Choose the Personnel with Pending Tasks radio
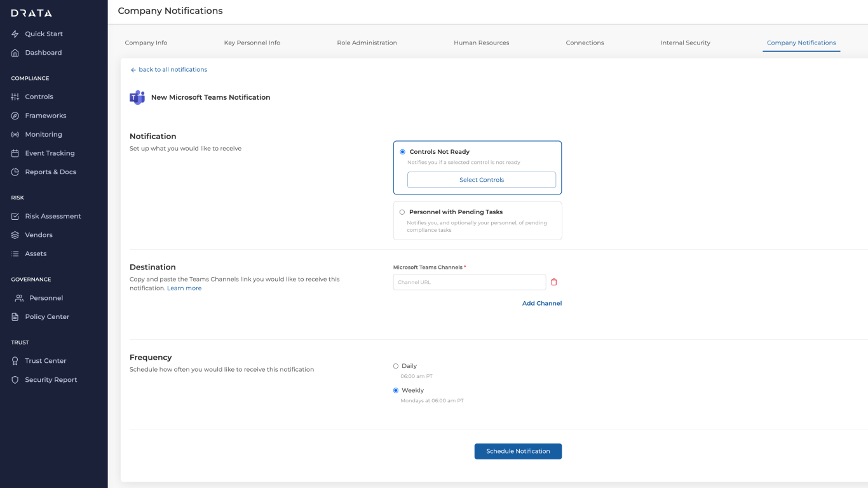 coord(402,212)
